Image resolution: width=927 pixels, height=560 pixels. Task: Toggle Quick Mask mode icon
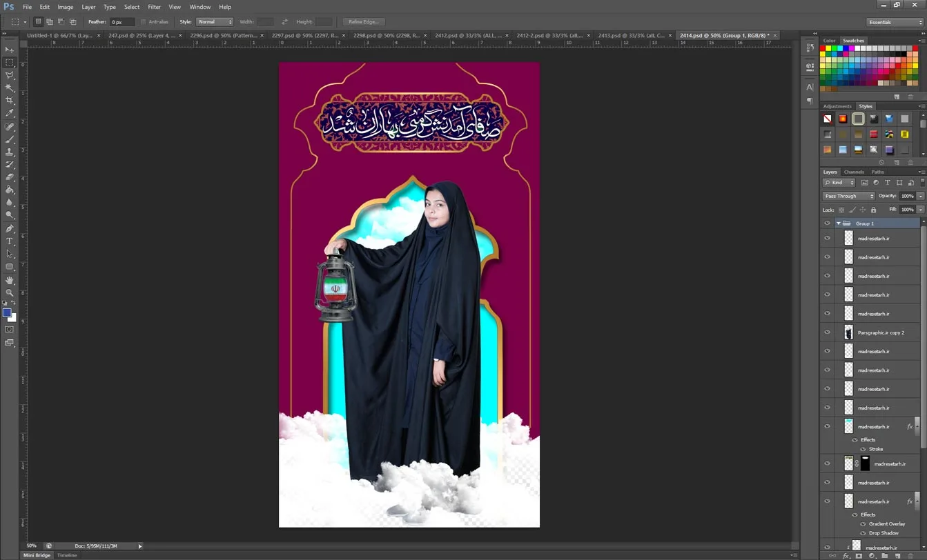(x=10, y=330)
